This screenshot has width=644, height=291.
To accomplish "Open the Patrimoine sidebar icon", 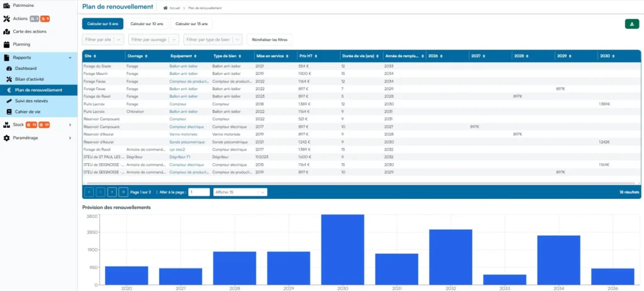I will point(6,5).
